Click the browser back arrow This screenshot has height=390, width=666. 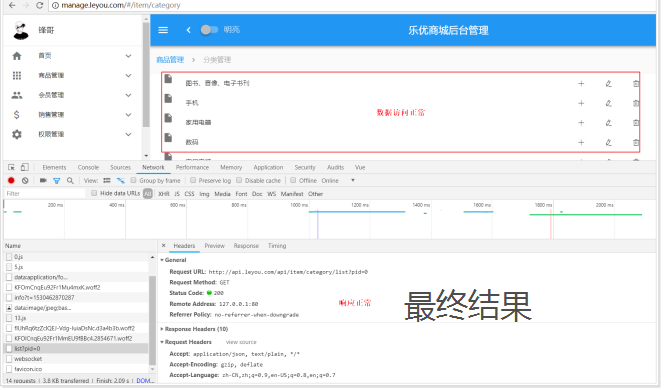(x=12, y=6)
